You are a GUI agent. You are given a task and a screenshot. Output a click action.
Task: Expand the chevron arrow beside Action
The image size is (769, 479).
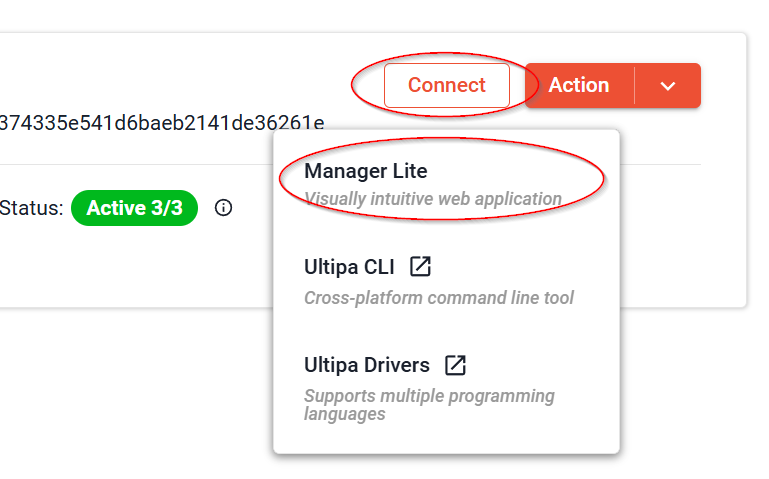(668, 86)
